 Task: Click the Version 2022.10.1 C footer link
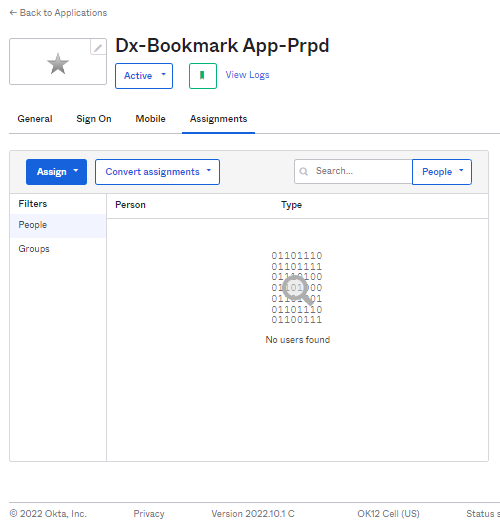tap(253, 513)
